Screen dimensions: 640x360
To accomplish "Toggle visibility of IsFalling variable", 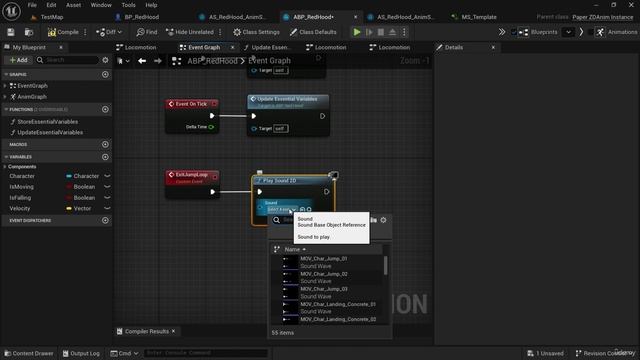I will pos(107,198).
